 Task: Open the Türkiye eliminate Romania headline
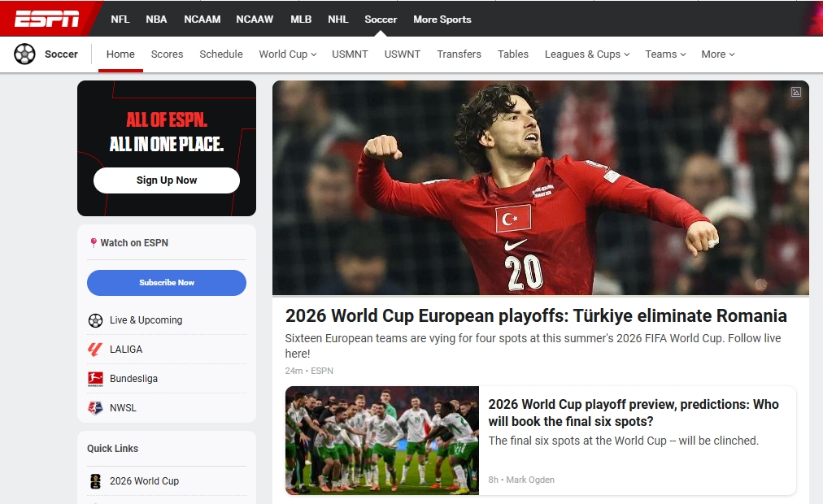click(536, 316)
